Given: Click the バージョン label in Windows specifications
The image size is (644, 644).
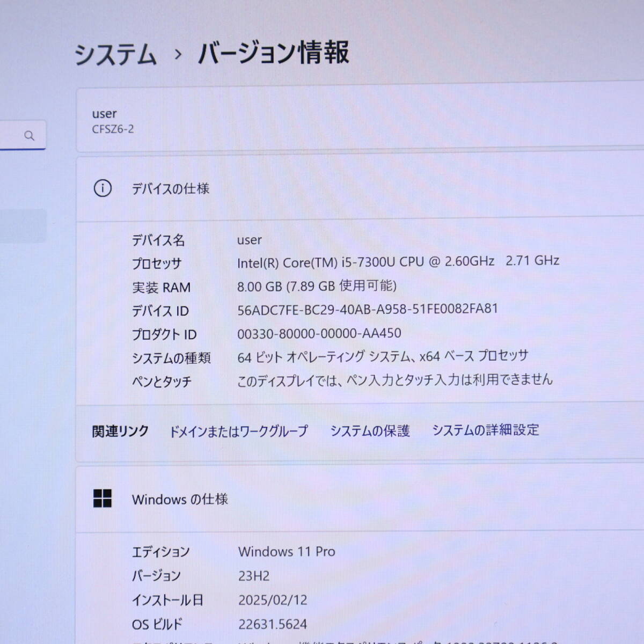Looking at the screenshot, I should click(156, 576).
